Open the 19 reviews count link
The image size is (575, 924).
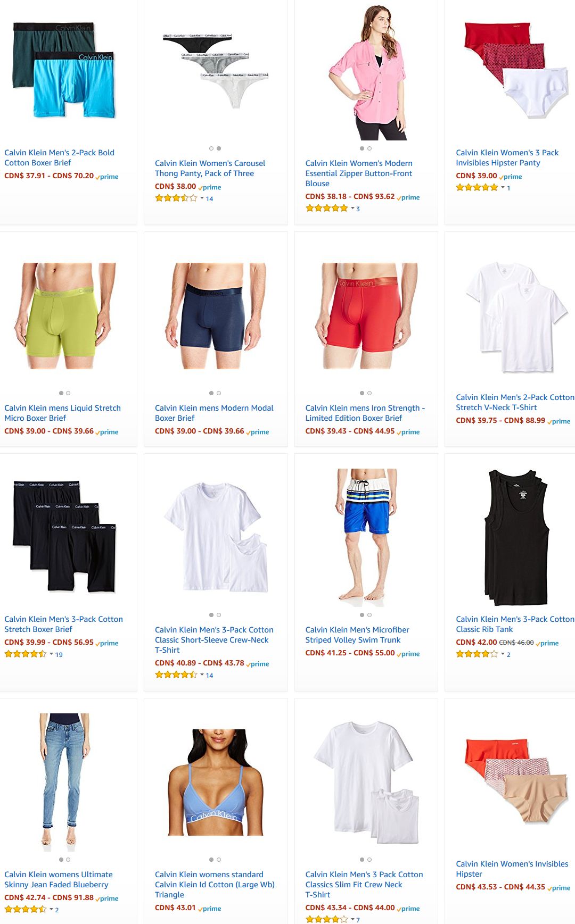tap(59, 655)
